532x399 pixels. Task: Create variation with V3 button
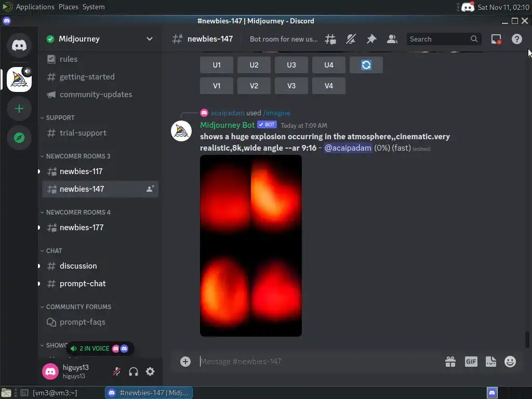291,86
